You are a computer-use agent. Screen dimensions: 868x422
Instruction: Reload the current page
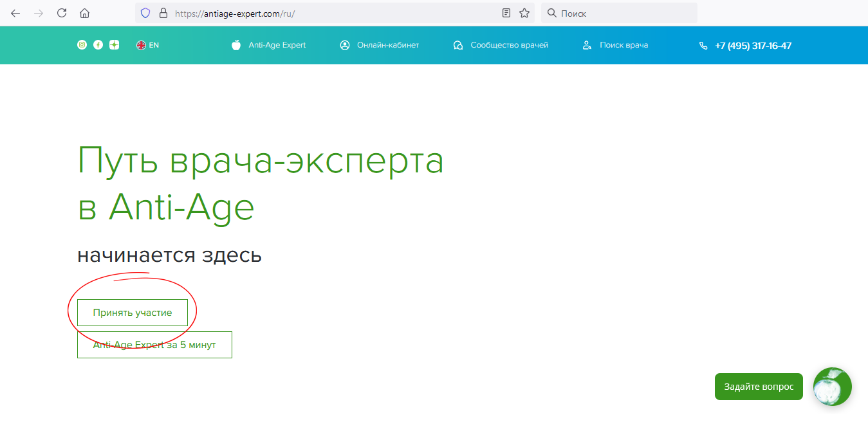pyautogui.click(x=62, y=13)
